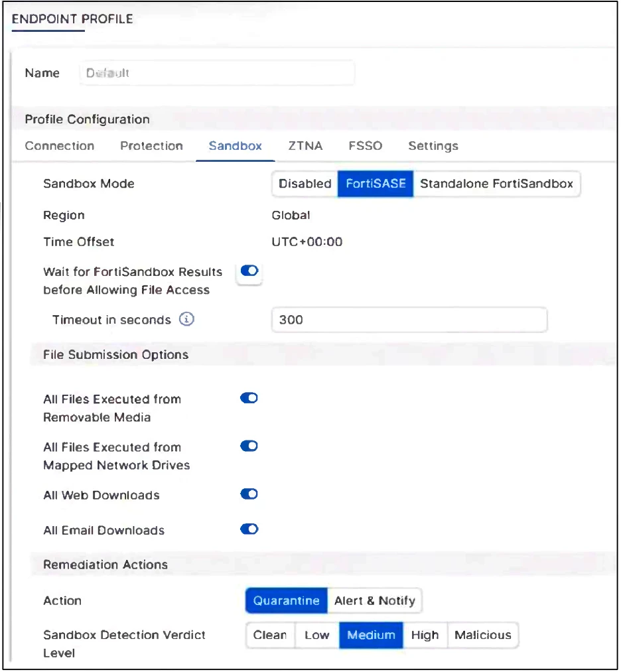
Task: Toggle All Files Executed from Mapped Network Drives
Action: tap(249, 446)
